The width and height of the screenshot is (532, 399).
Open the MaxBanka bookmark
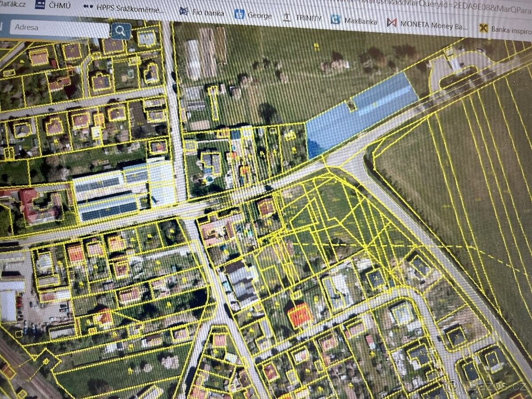355,20
